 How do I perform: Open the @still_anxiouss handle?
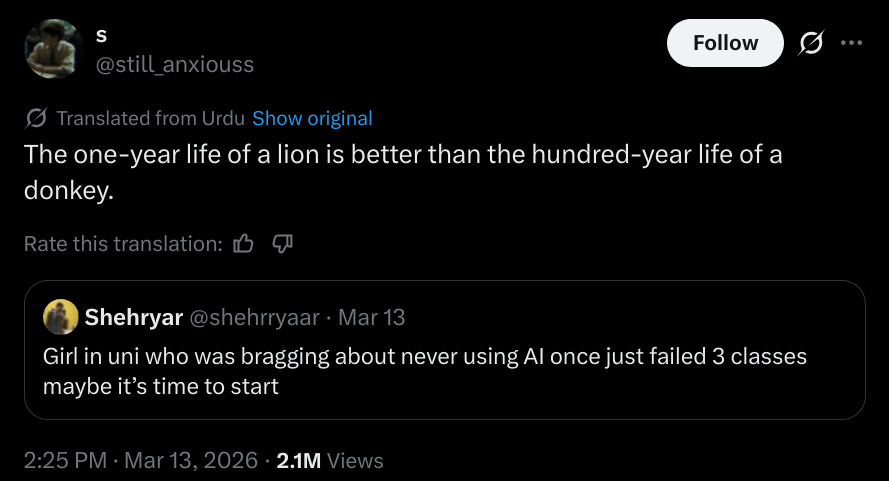(x=174, y=64)
